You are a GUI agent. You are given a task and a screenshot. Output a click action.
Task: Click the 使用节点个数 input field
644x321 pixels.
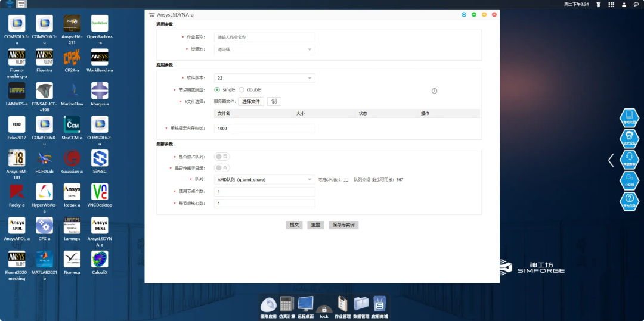click(265, 192)
